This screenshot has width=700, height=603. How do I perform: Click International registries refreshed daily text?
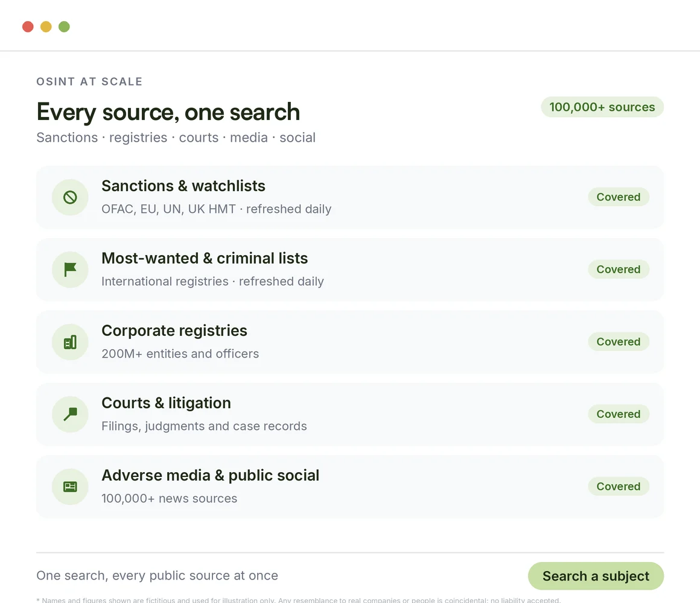coord(212,282)
